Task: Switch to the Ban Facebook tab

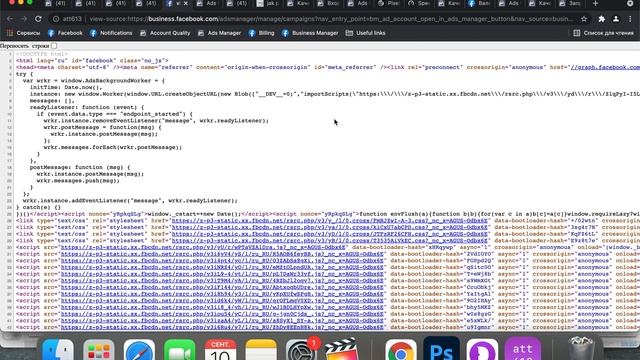Action: (x=479, y=4)
